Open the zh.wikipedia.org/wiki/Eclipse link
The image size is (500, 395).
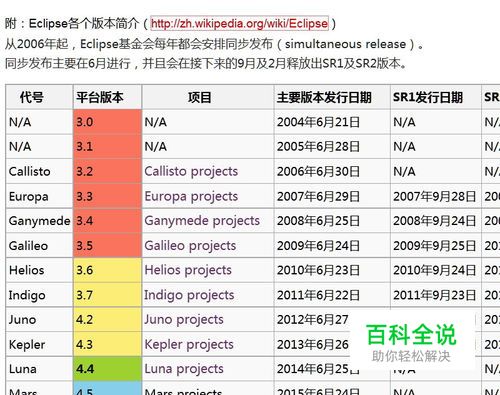[x=239, y=24]
